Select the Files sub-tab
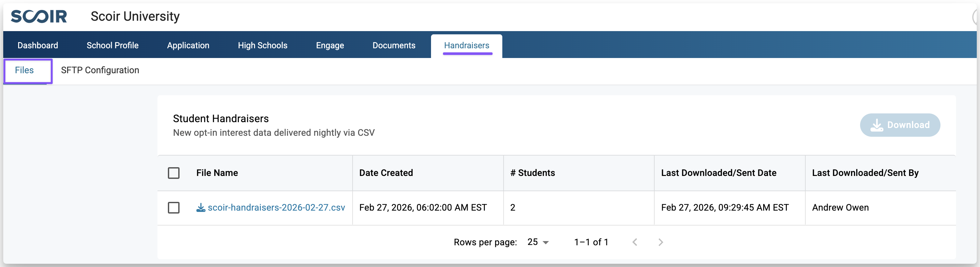 (24, 70)
